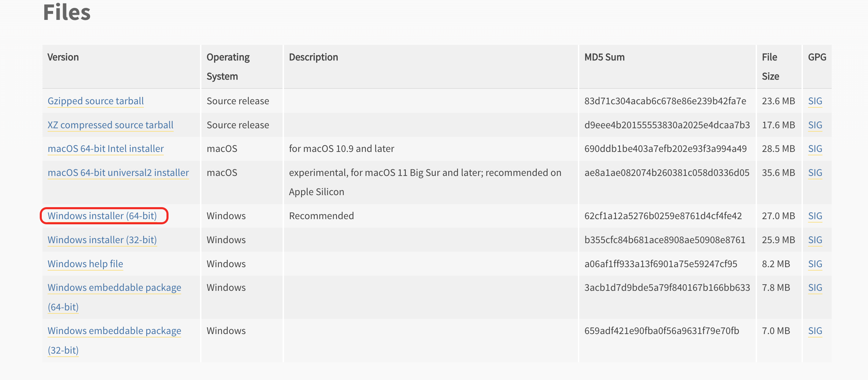Click SIG link for macOS Intel installer

(815, 149)
